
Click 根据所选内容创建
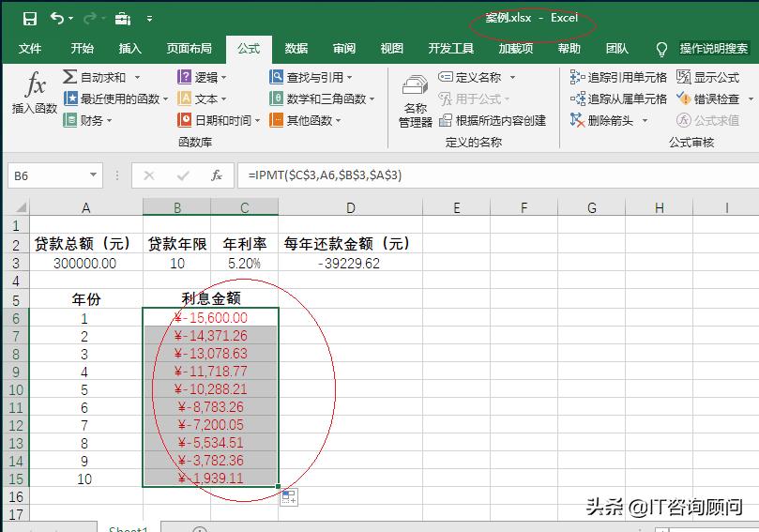pos(493,120)
